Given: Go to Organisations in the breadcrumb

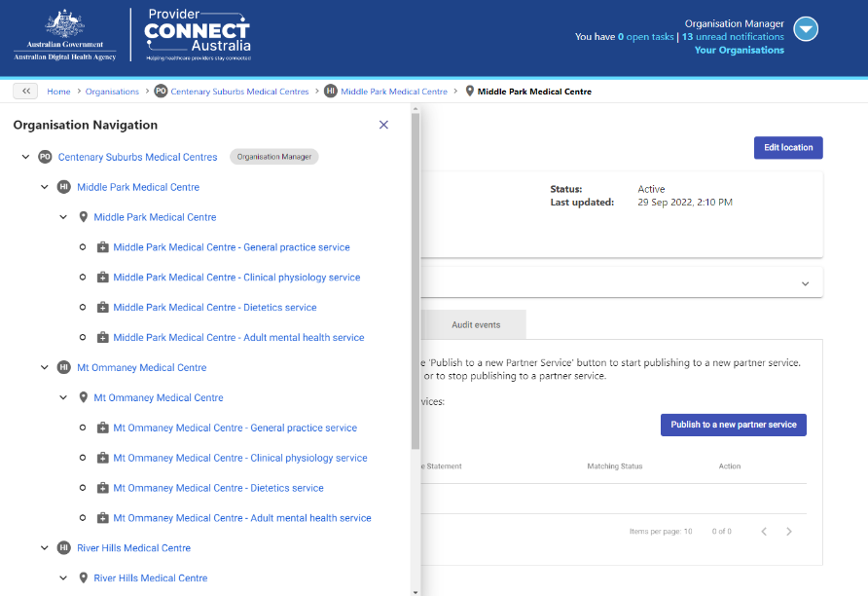Looking at the screenshot, I should (x=112, y=92).
